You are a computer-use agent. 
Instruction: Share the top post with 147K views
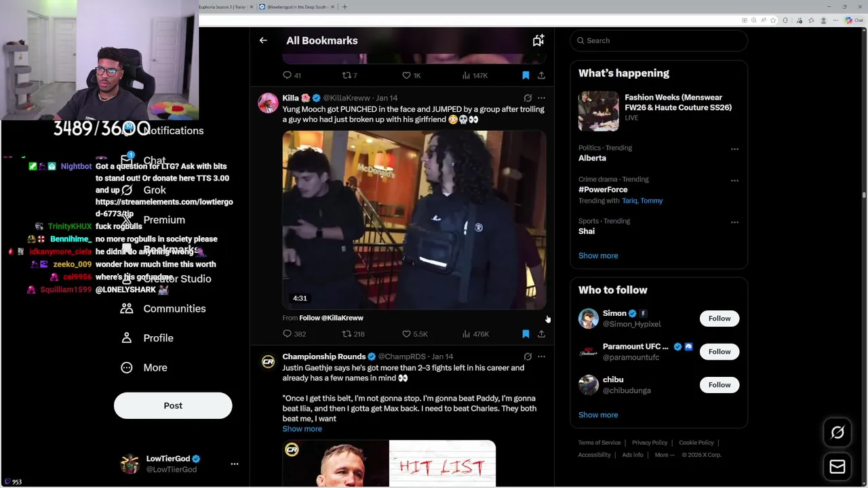(x=541, y=75)
